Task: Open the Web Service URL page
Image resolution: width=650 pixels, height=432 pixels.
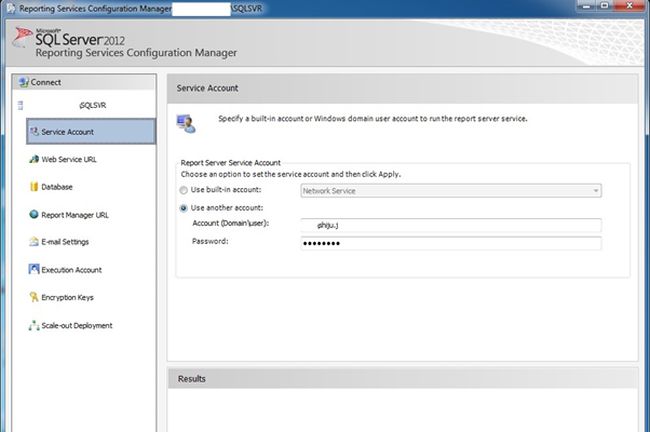Action: tap(69, 159)
